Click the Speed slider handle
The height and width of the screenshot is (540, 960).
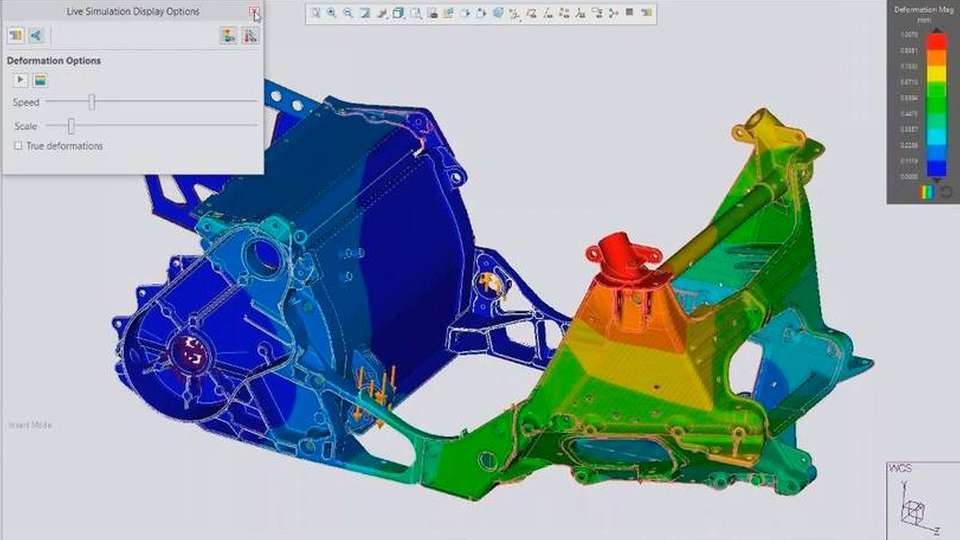(91, 102)
